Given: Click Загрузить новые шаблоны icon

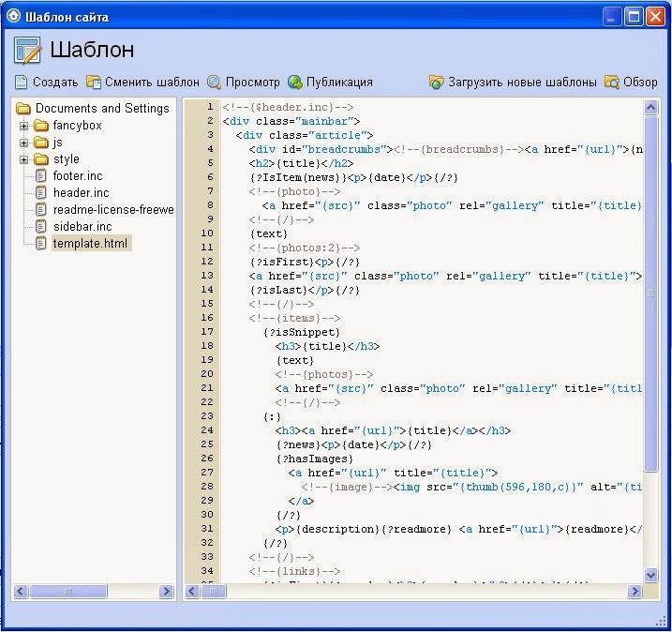Looking at the screenshot, I should pyautogui.click(x=437, y=83).
